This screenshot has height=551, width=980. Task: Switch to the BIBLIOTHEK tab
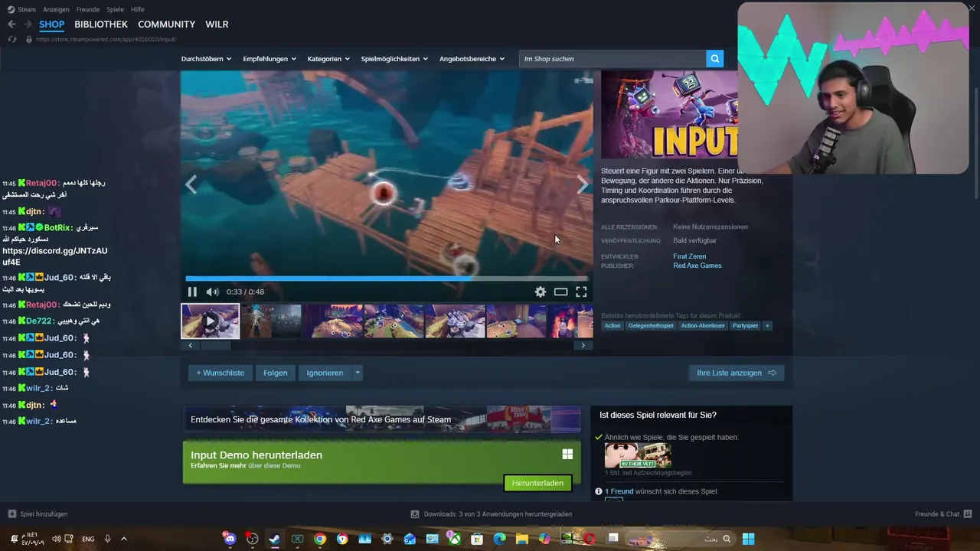click(x=101, y=24)
